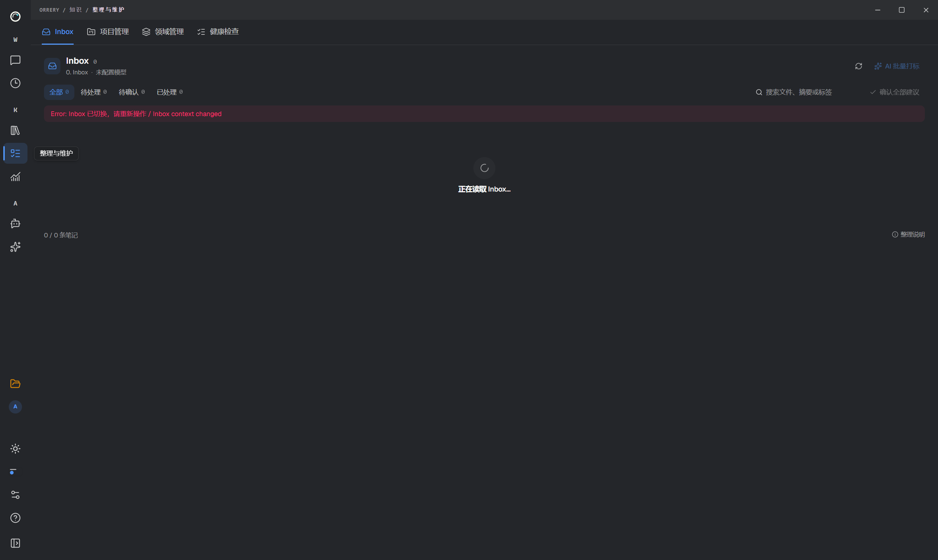Image resolution: width=938 pixels, height=560 pixels.
Task: Click the blue dot status icon
Action: [x=13, y=472]
